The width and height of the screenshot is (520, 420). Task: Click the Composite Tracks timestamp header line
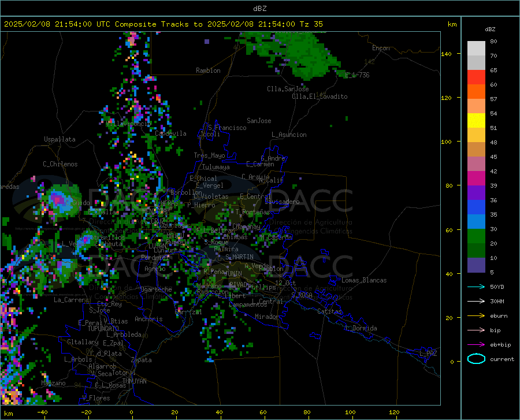pyautogui.click(x=163, y=24)
